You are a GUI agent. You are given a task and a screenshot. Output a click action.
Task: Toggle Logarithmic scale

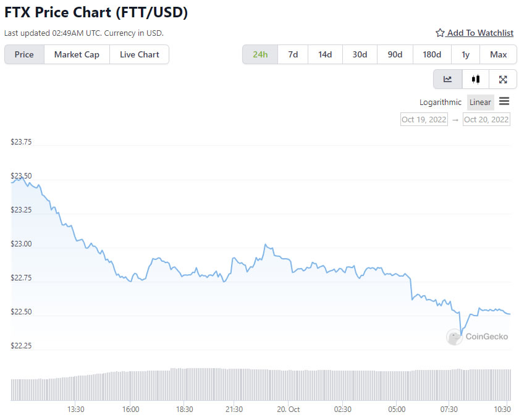(440, 103)
